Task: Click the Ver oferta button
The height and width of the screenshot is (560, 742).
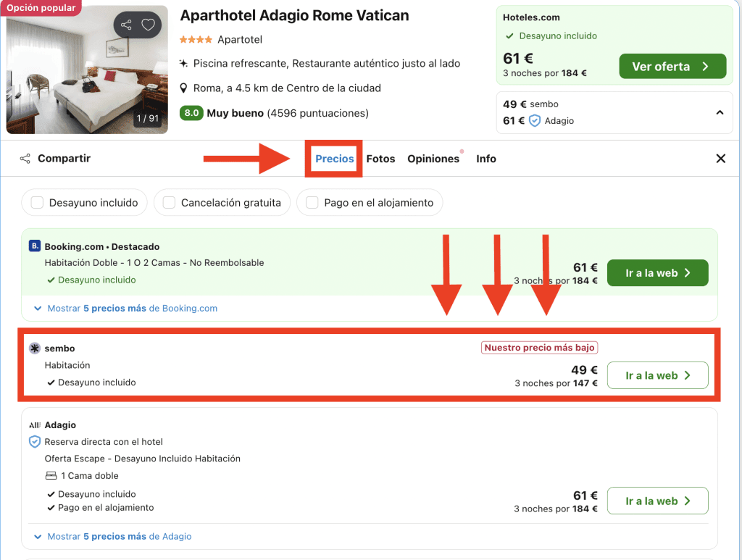Action: (x=672, y=67)
